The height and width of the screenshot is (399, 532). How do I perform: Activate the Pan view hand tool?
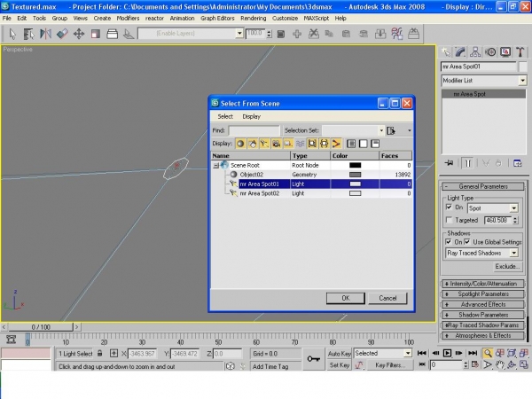coord(500,365)
